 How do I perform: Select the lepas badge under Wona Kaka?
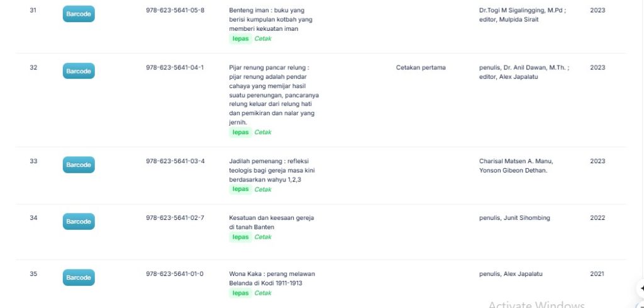pos(240,293)
